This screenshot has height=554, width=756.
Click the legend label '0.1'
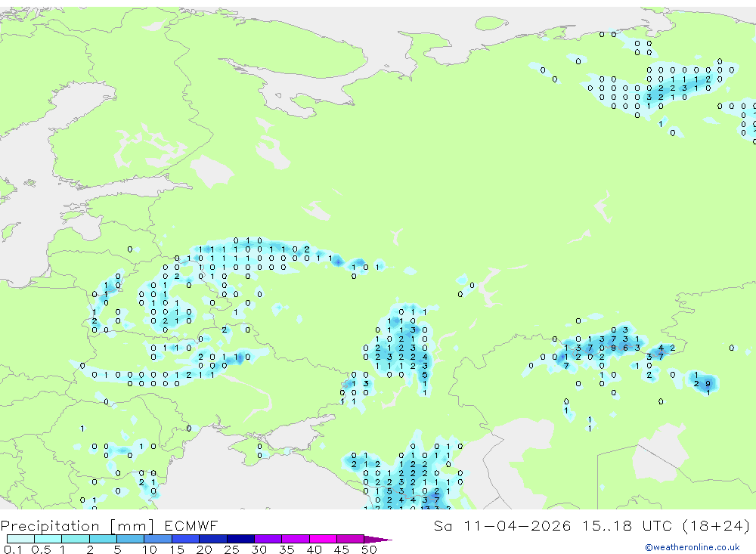pyautogui.click(x=13, y=549)
